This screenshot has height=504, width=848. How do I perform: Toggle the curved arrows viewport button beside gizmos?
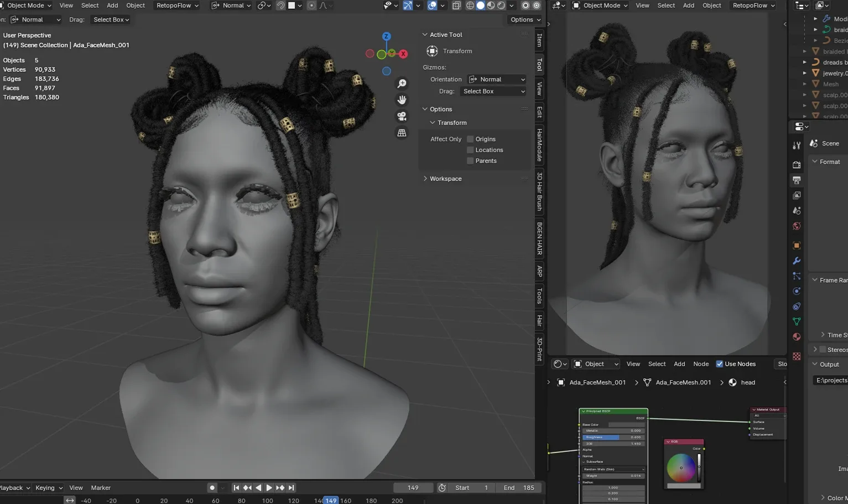408,6
